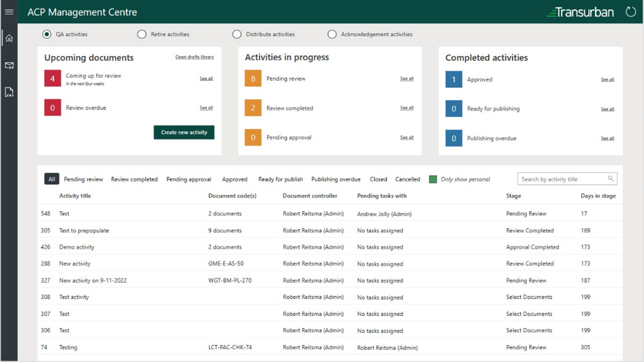The width and height of the screenshot is (644, 362).
Task: Select Acknowledgement activities radio option
Action: (332, 34)
